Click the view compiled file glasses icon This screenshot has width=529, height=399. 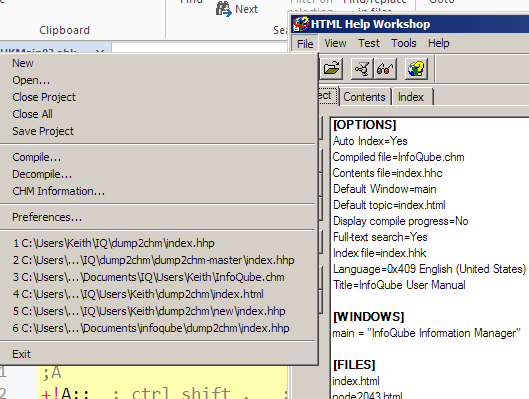[385, 69]
